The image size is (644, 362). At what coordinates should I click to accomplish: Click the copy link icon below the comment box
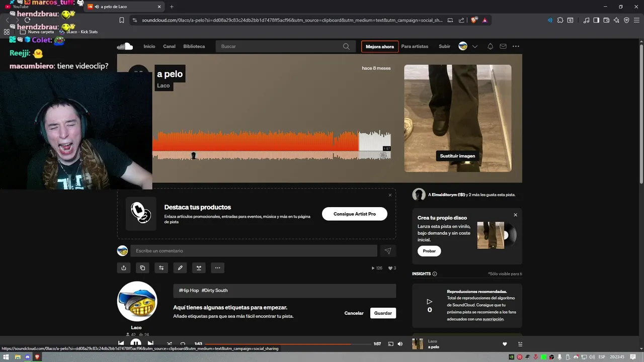click(142, 268)
